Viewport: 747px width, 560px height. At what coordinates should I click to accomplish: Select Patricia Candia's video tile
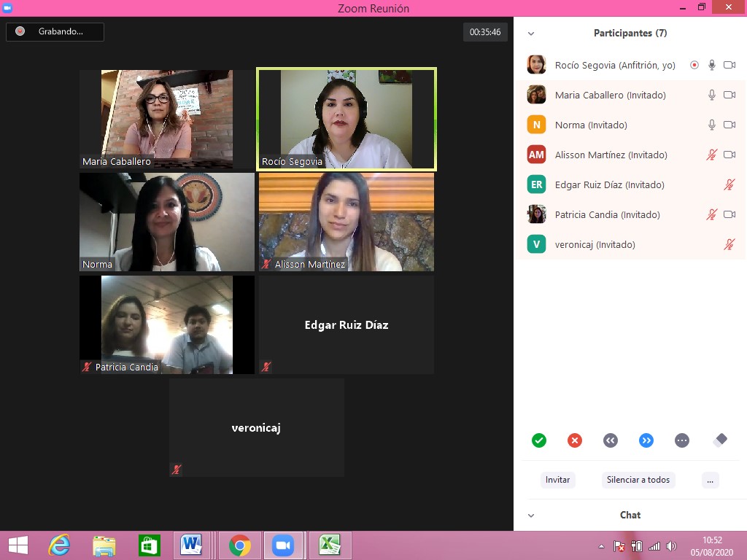(x=167, y=324)
